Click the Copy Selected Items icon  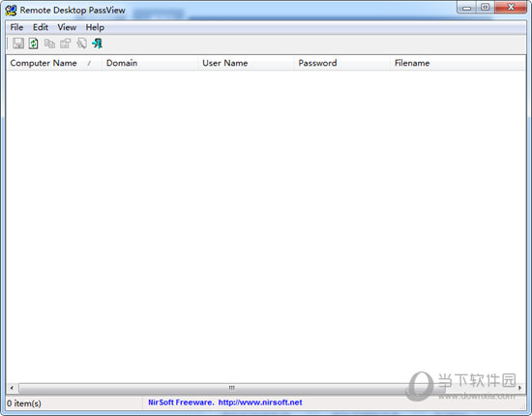point(49,44)
